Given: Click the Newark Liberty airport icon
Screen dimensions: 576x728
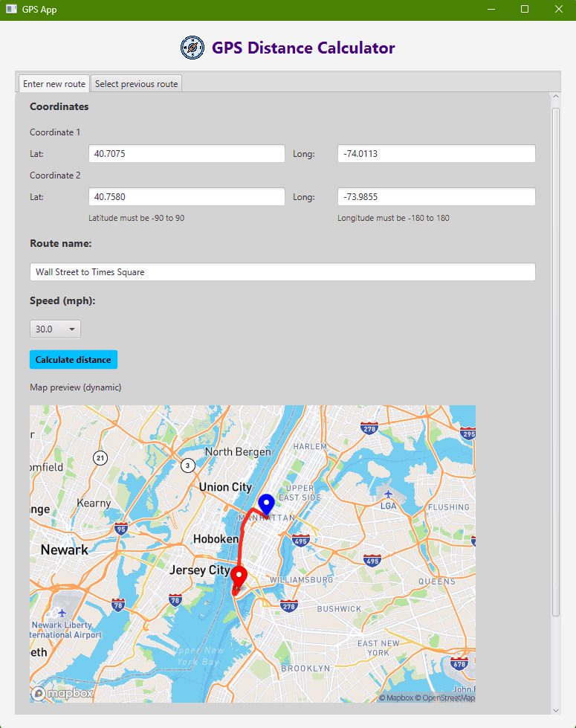Looking at the screenshot, I should pyautogui.click(x=62, y=612).
